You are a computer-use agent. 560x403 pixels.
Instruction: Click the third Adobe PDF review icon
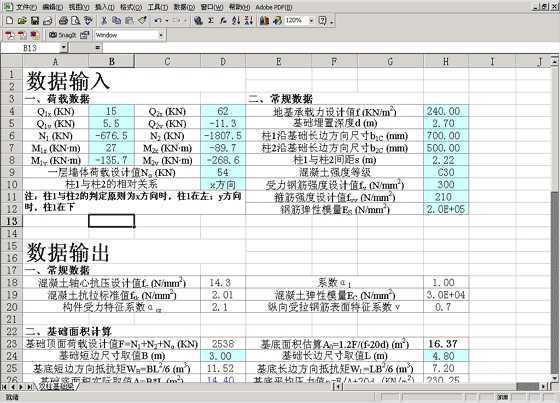coord(35,35)
